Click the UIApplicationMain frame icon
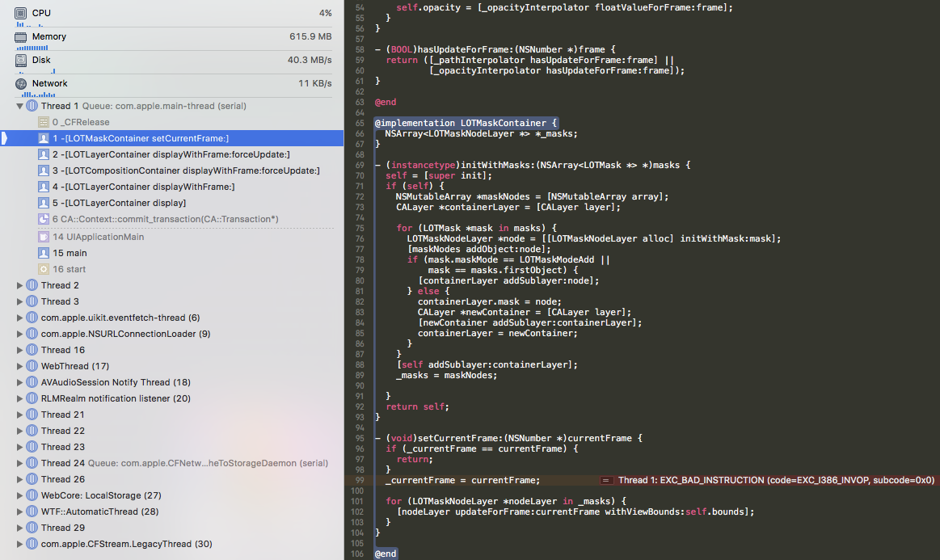This screenshot has width=940, height=560. (43, 237)
